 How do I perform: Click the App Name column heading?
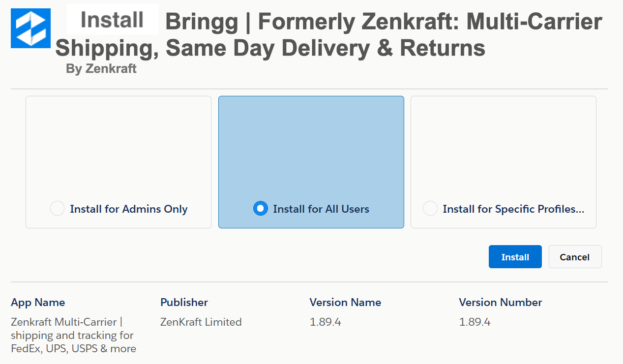[x=38, y=302]
